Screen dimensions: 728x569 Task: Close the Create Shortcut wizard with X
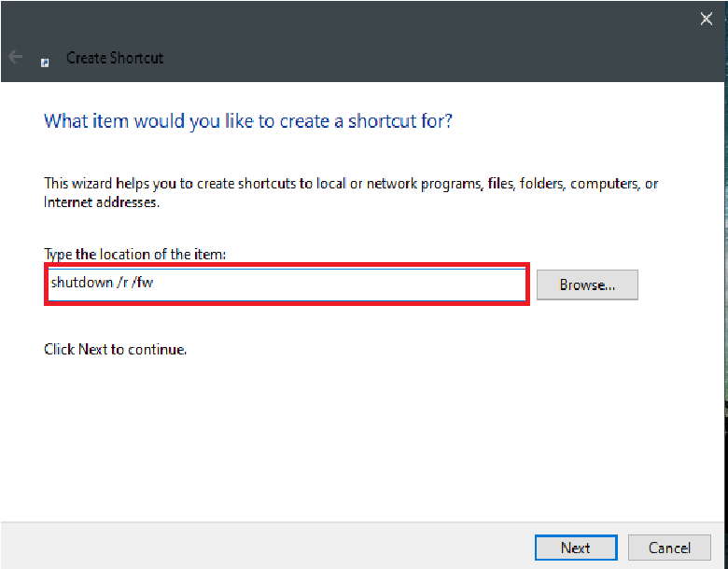point(707,19)
